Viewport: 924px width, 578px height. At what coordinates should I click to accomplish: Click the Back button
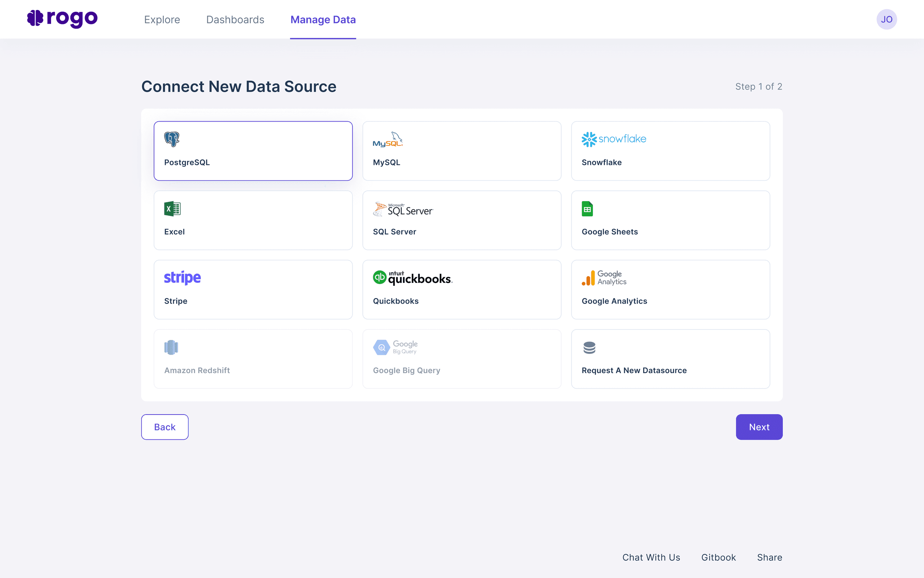(x=164, y=427)
